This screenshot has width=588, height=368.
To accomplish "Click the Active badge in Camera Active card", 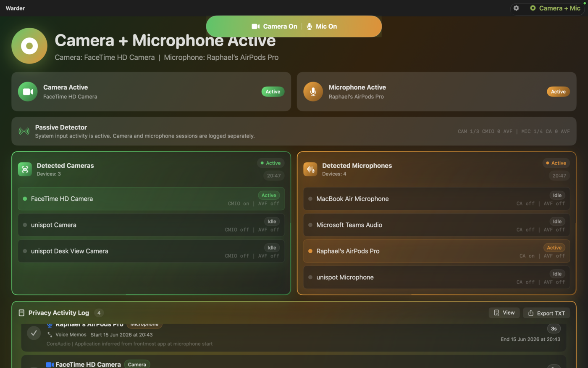I will click(x=273, y=92).
